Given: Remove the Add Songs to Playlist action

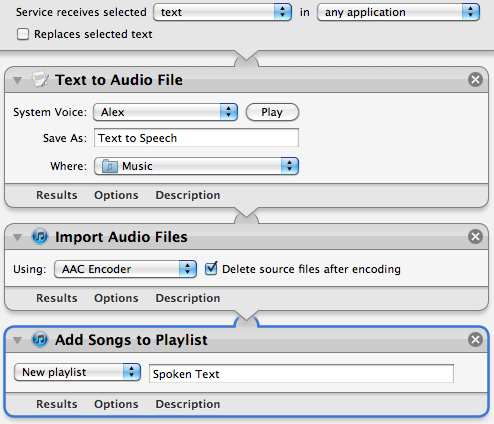Looking at the screenshot, I should tap(475, 340).
